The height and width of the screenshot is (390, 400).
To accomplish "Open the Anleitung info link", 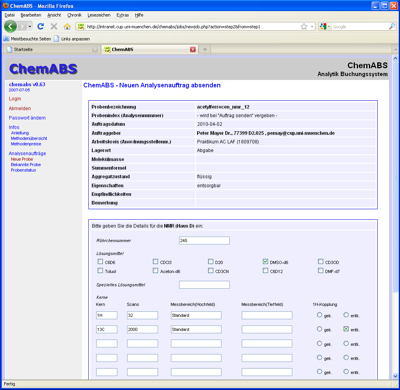I will point(20,133).
